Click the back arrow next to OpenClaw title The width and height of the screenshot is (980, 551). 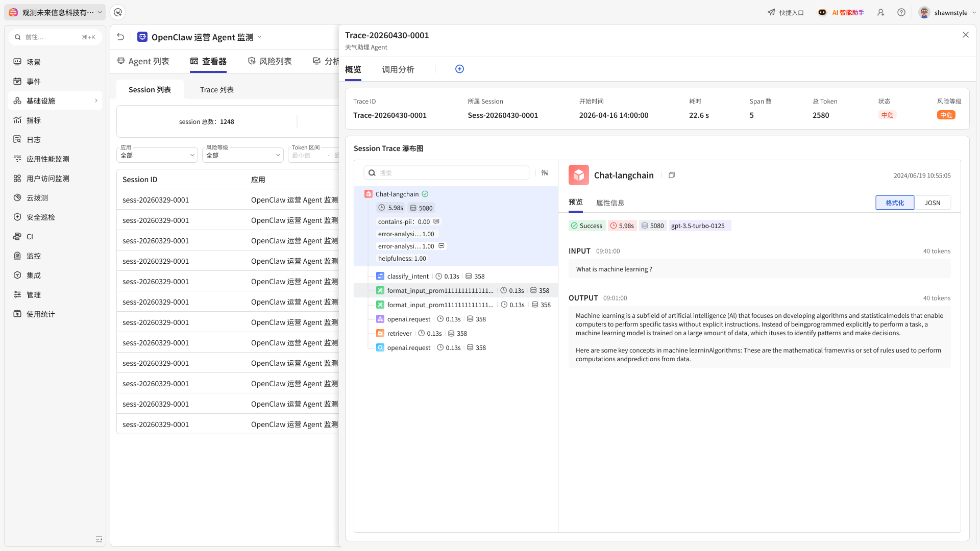pyautogui.click(x=120, y=37)
